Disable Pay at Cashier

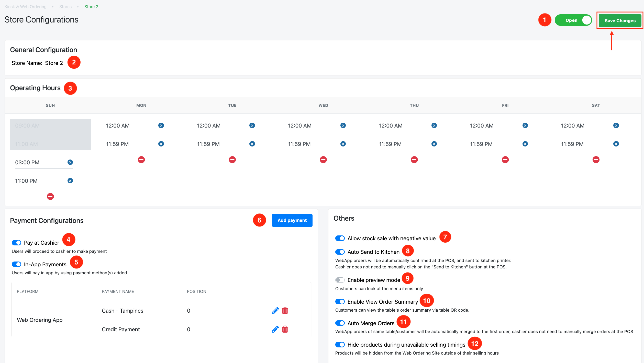click(17, 243)
